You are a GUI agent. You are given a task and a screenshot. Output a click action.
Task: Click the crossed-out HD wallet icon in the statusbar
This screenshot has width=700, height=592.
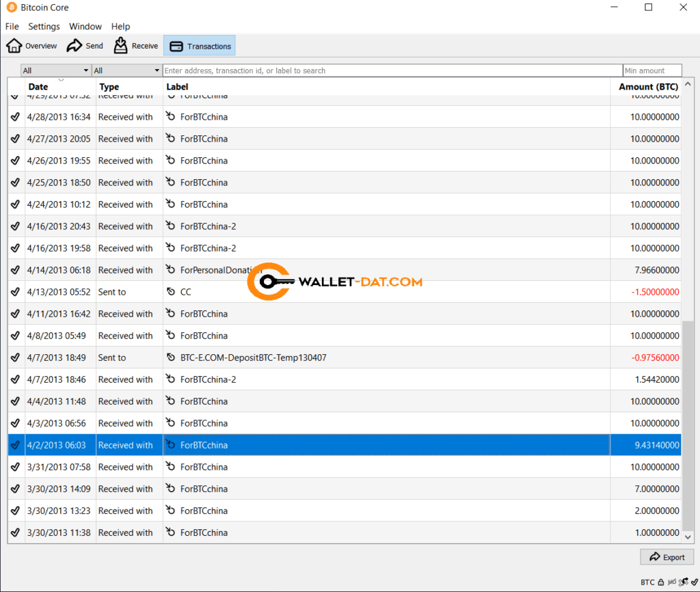coord(672,582)
